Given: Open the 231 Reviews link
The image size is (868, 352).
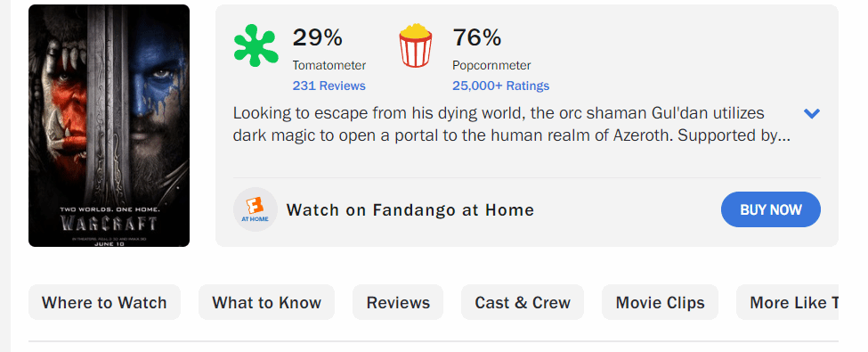Looking at the screenshot, I should [x=329, y=86].
